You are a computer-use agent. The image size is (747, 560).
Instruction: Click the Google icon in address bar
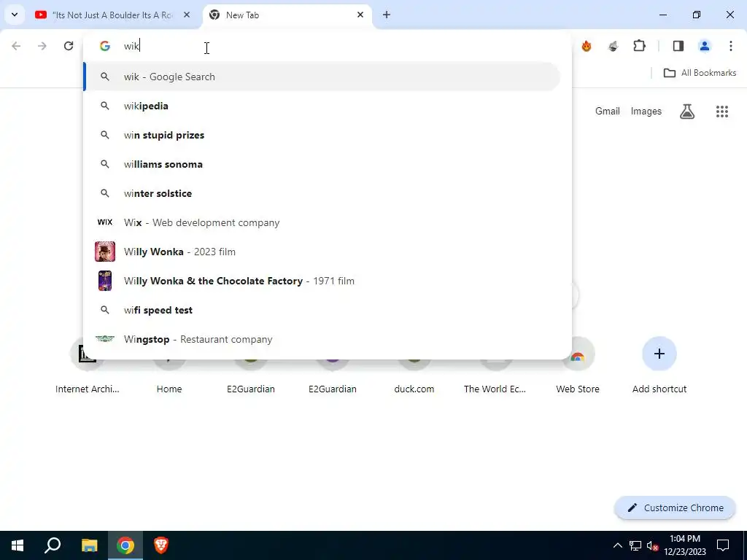[105, 46]
